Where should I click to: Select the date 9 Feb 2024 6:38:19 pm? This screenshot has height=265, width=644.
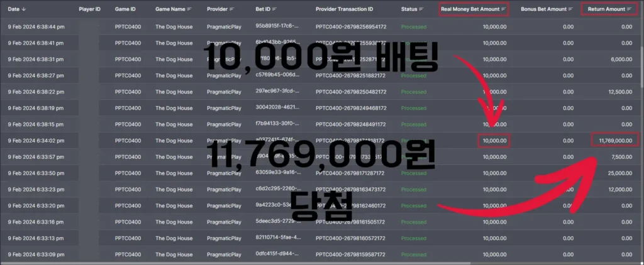[x=36, y=108]
